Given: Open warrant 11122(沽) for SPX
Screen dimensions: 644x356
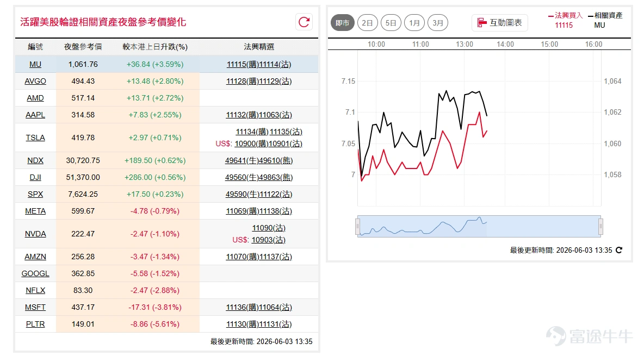Looking at the screenshot, I should pos(276,194).
